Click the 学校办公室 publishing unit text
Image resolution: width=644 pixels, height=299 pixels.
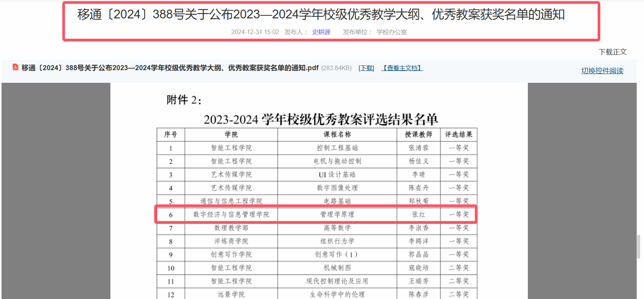click(x=392, y=32)
